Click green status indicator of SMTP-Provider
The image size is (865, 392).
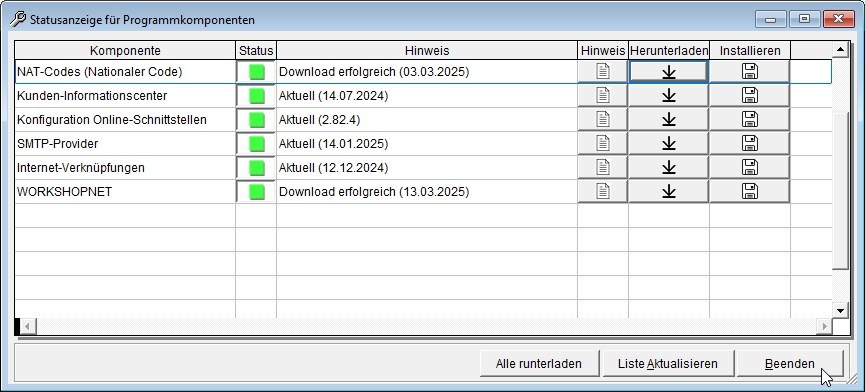tap(257, 144)
